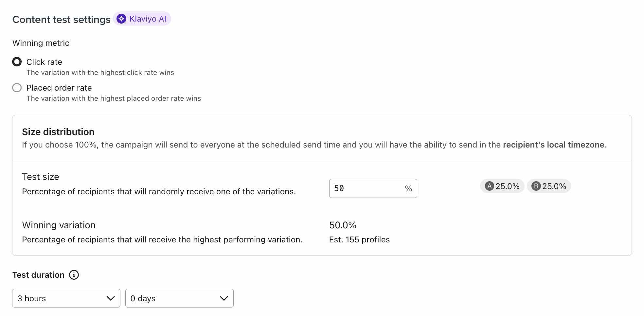Click the Size distribution section header
644x316 pixels.
[58, 132]
